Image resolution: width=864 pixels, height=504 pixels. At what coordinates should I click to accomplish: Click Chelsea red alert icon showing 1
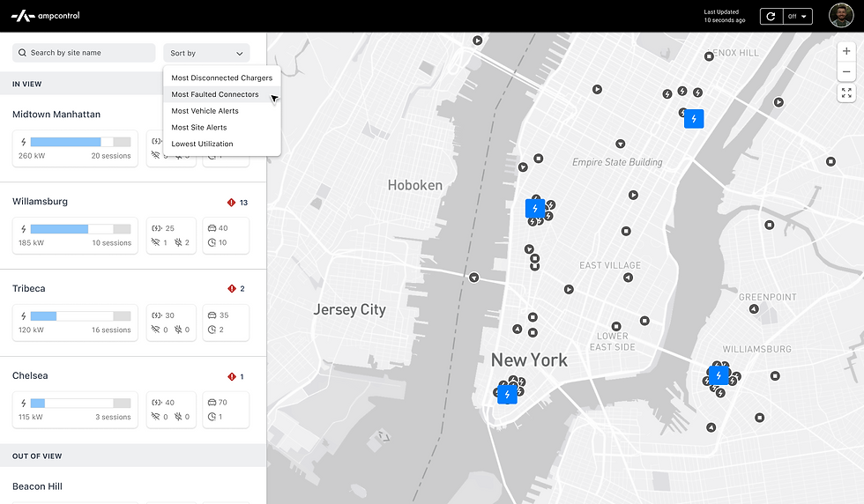(231, 376)
